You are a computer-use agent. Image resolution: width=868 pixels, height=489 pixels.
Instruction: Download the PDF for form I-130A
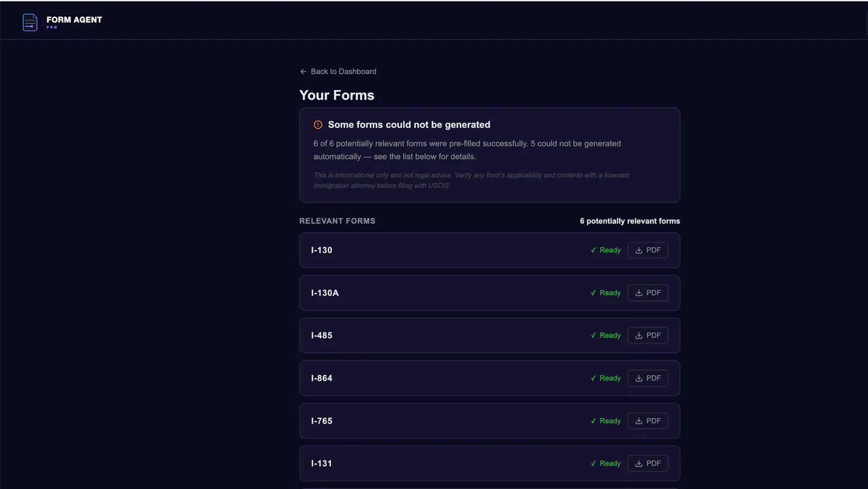(648, 293)
